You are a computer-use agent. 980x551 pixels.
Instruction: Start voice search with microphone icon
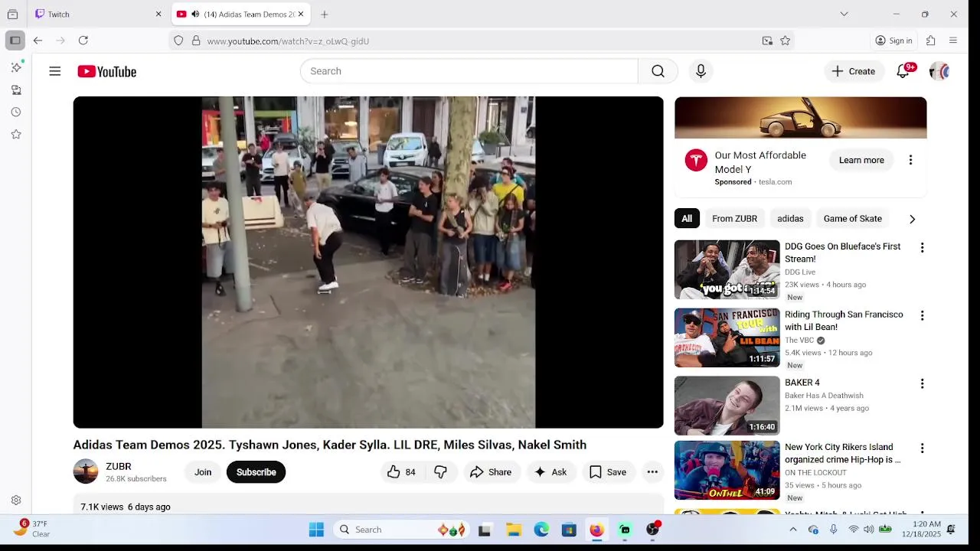701,71
